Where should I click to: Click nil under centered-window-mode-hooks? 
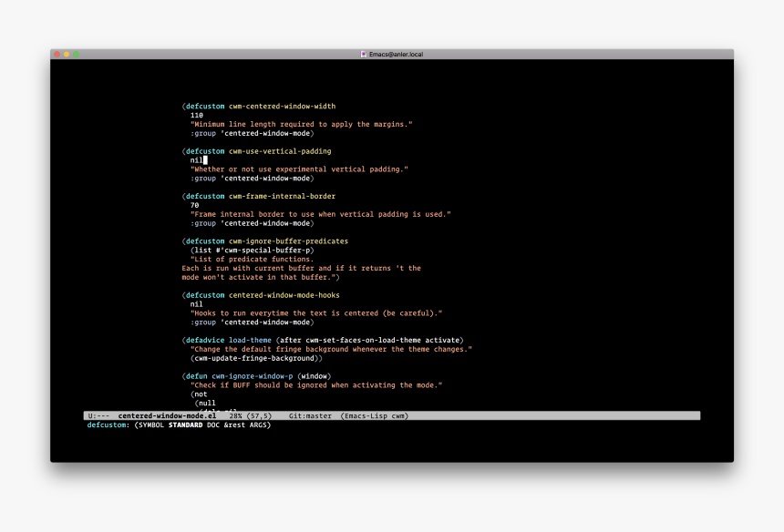click(197, 304)
